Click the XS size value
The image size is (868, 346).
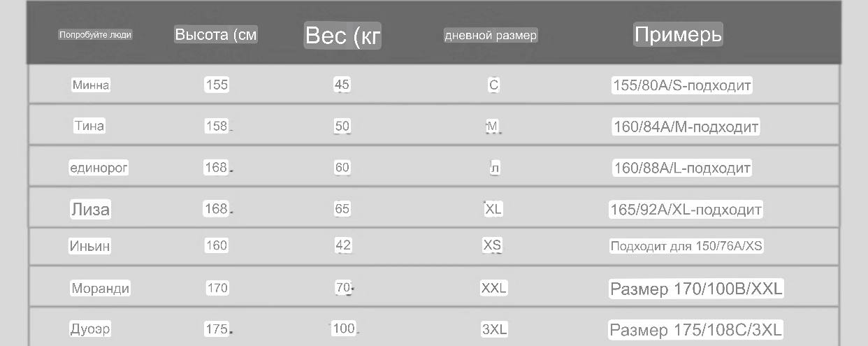coord(492,245)
